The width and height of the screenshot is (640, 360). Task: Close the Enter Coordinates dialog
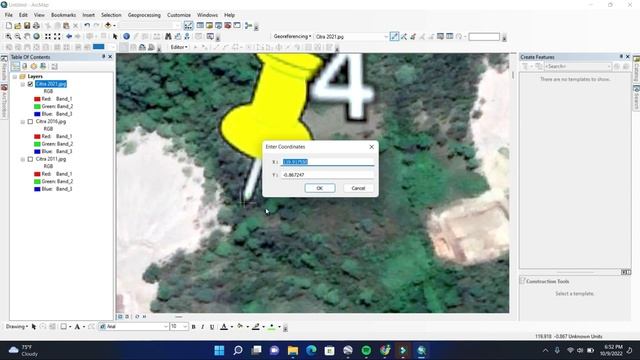(x=371, y=147)
